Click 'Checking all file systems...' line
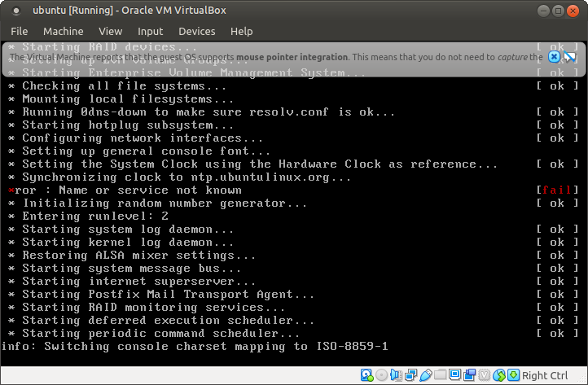The image size is (588, 385). pyautogui.click(x=117, y=85)
